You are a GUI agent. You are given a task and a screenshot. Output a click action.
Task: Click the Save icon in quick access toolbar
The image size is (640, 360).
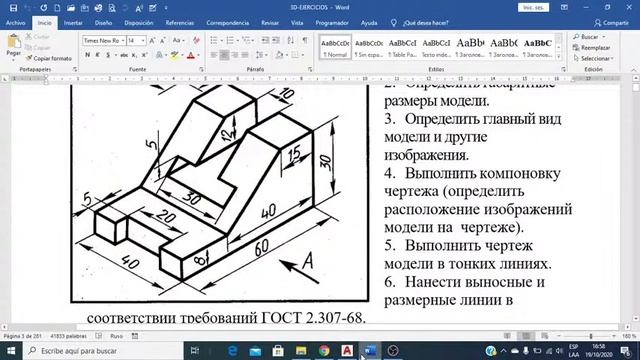point(13,8)
